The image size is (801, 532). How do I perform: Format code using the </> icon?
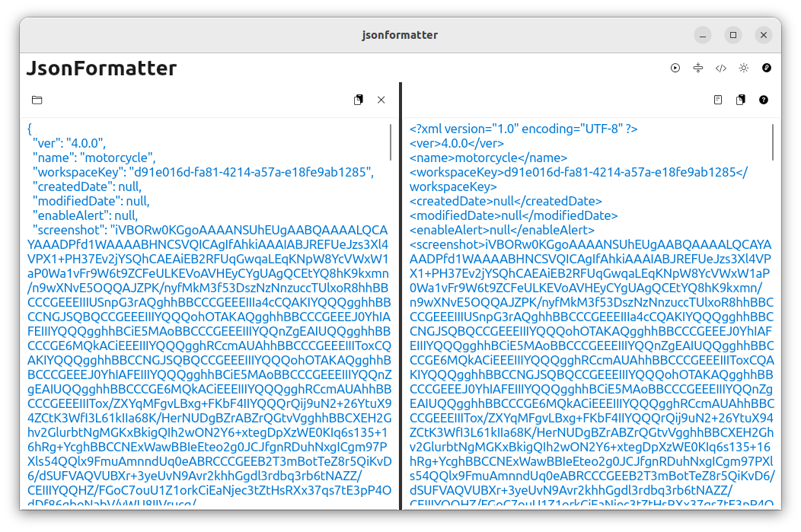pos(721,68)
